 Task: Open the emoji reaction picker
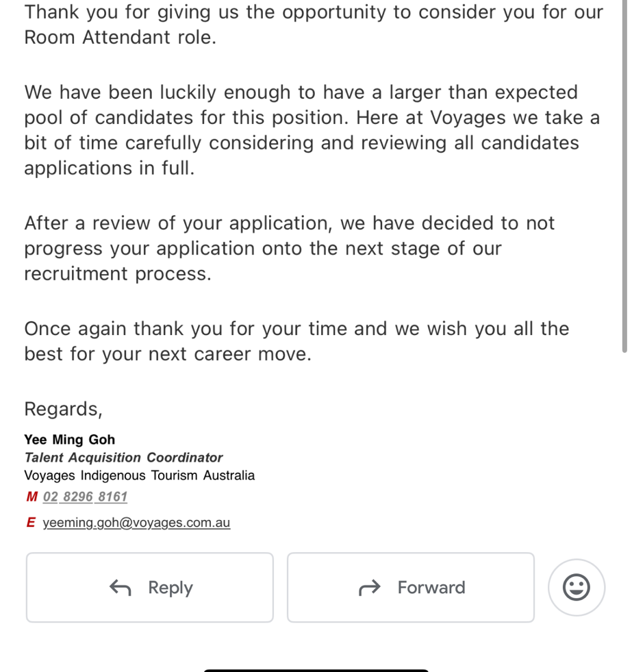click(x=576, y=588)
